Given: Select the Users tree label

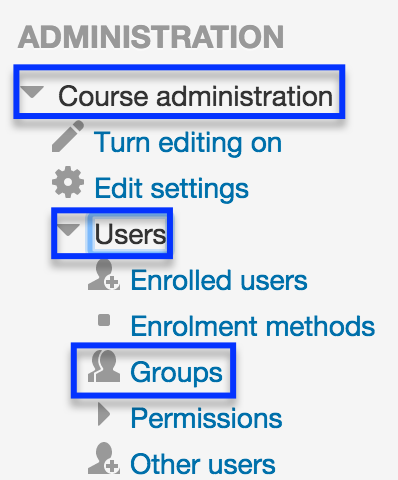Looking at the screenshot, I should pyautogui.click(x=130, y=234).
